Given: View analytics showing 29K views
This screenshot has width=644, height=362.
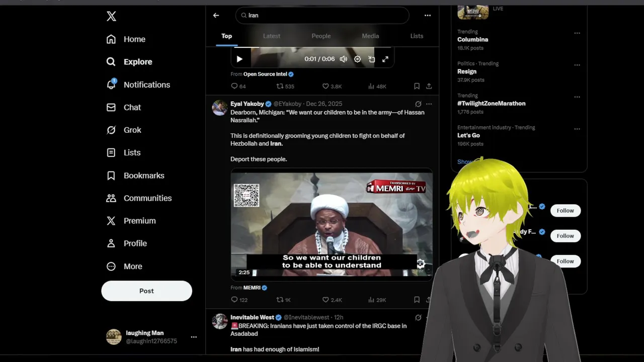Looking at the screenshot, I should coord(377,300).
